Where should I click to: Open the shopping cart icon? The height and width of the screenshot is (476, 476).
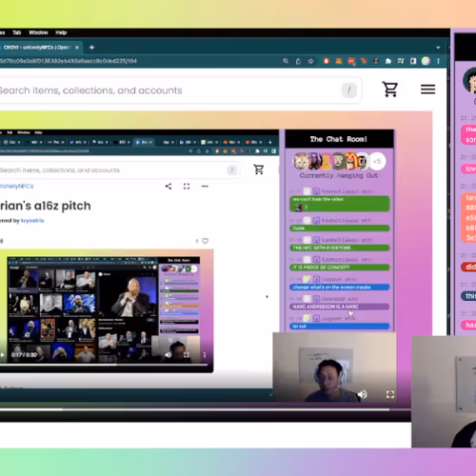coord(390,89)
